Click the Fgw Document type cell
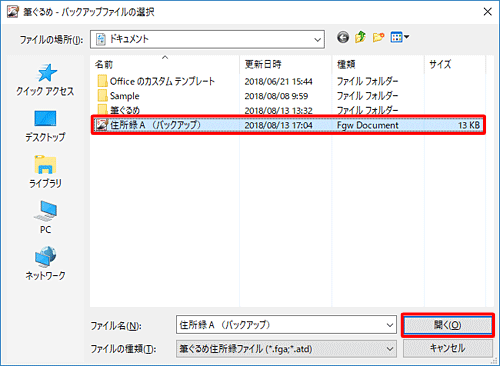 pos(367,125)
